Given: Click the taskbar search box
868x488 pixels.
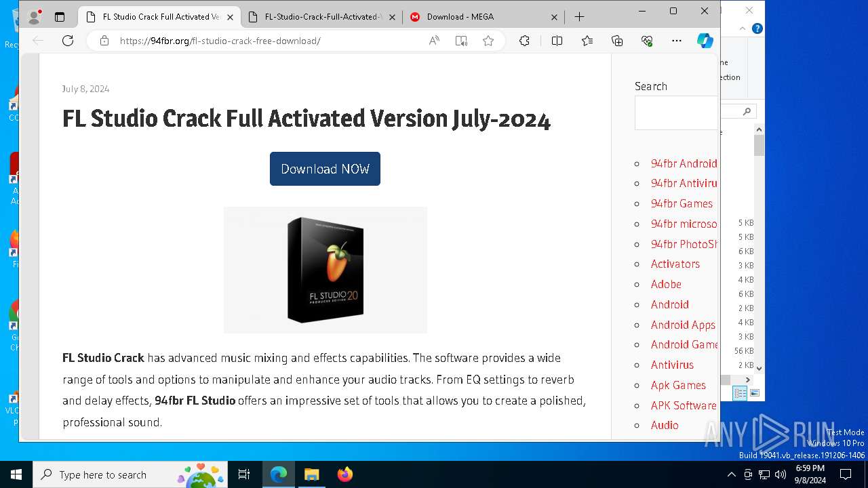Looking at the screenshot, I should (132, 474).
